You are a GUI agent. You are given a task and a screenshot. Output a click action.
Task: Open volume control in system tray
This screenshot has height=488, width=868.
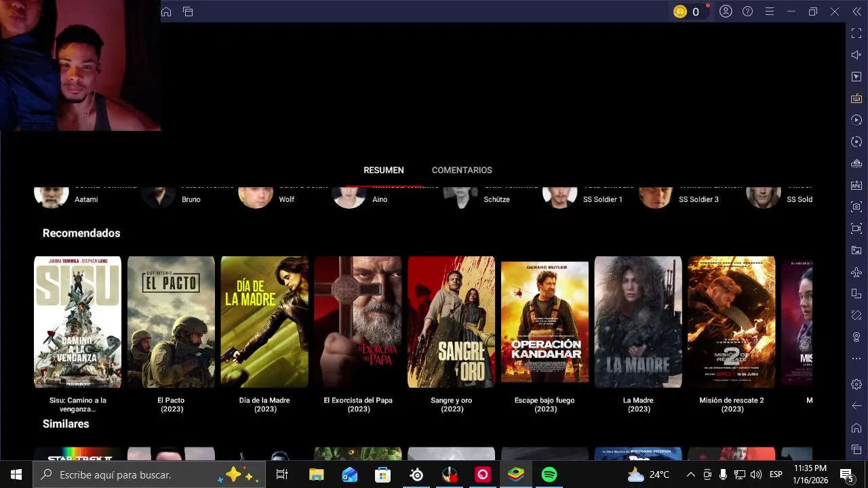[756, 474]
